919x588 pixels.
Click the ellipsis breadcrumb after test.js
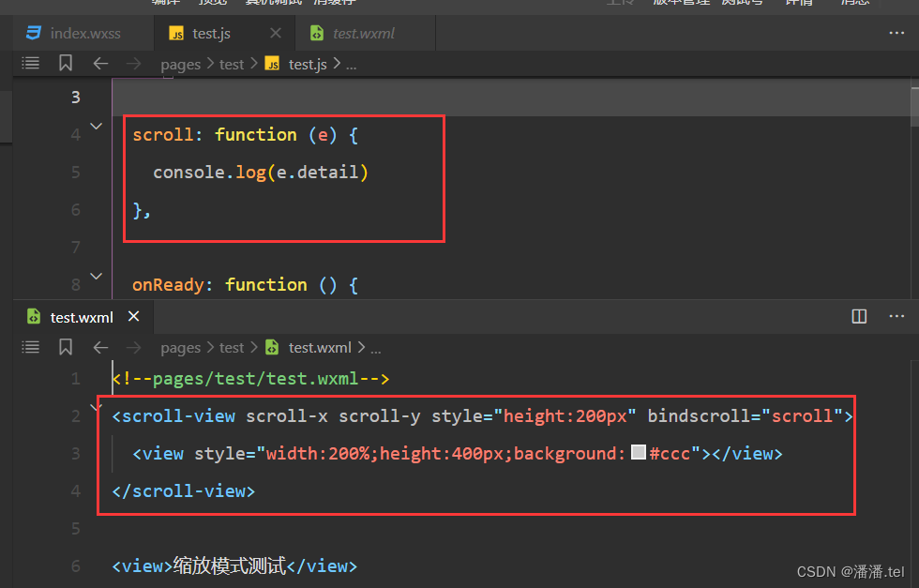(x=351, y=66)
